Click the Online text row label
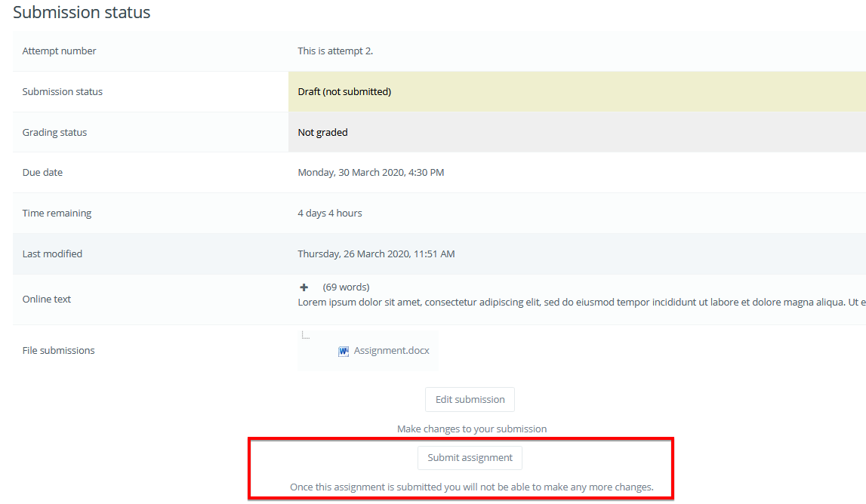The height and width of the screenshot is (504, 866). pyautogui.click(x=47, y=300)
